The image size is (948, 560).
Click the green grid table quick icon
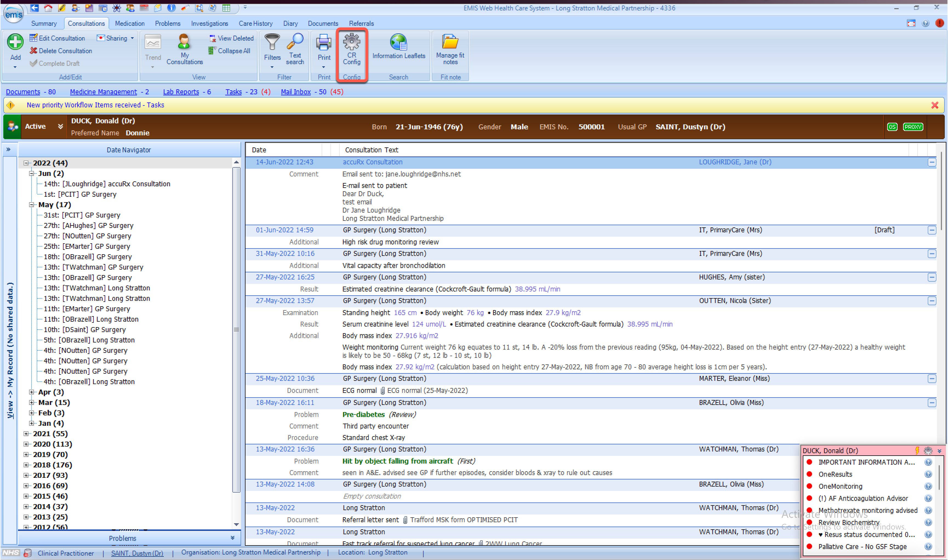point(226,8)
